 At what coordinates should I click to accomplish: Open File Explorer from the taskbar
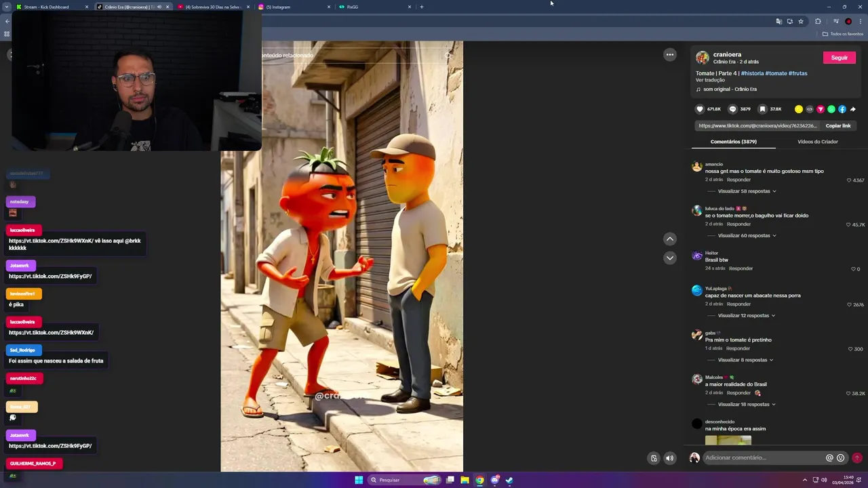465,480
